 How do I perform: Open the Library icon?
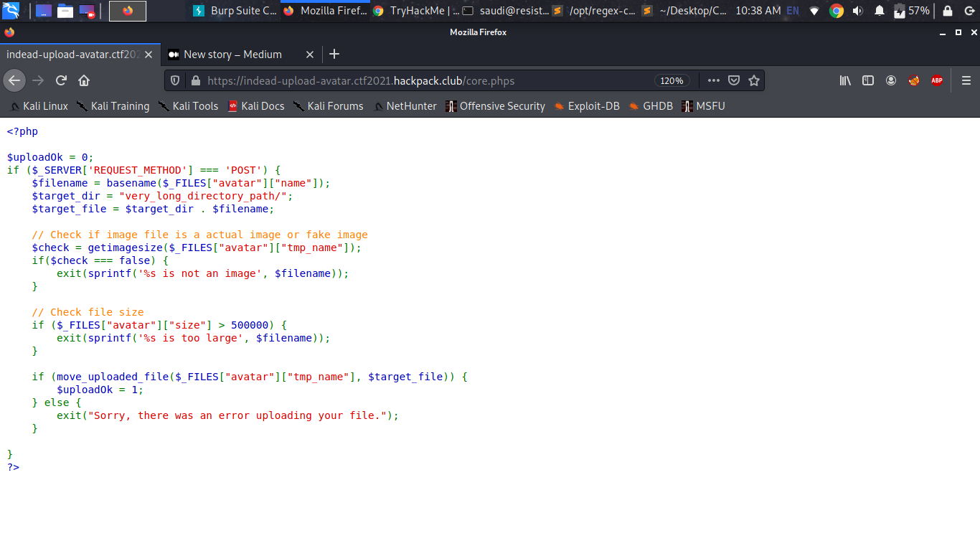coord(845,80)
